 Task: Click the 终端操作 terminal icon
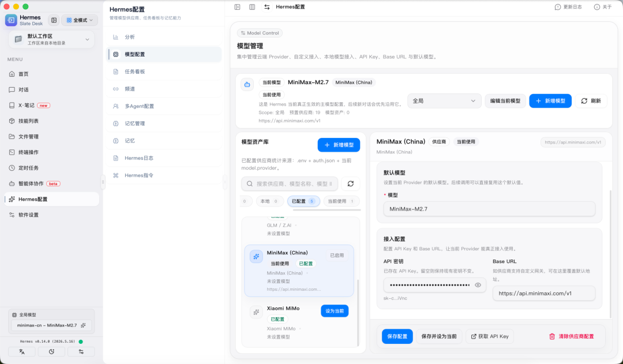pyautogui.click(x=12, y=152)
